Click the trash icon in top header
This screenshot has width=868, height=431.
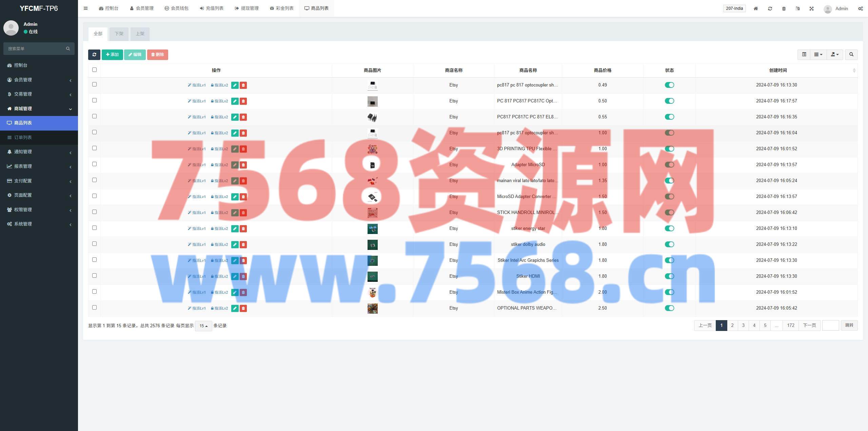[784, 8]
